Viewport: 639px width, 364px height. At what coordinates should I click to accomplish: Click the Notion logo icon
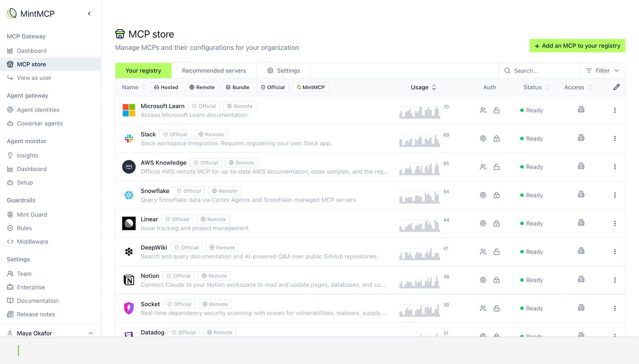tap(129, 280)
